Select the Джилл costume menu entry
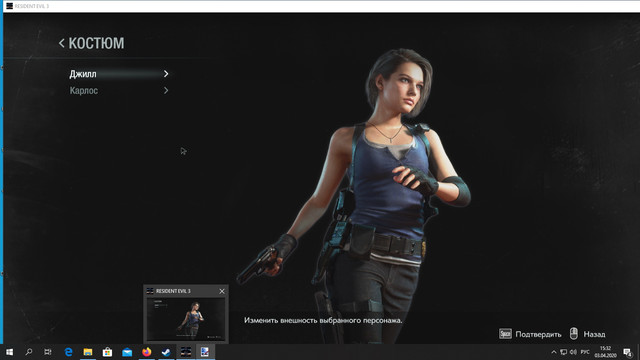 [x=118, y=74]
